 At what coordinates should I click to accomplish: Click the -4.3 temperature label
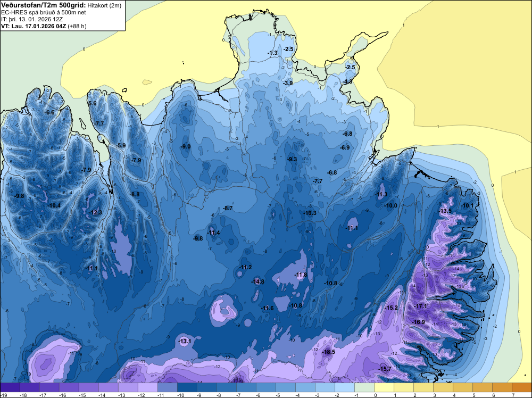point(347,82)
